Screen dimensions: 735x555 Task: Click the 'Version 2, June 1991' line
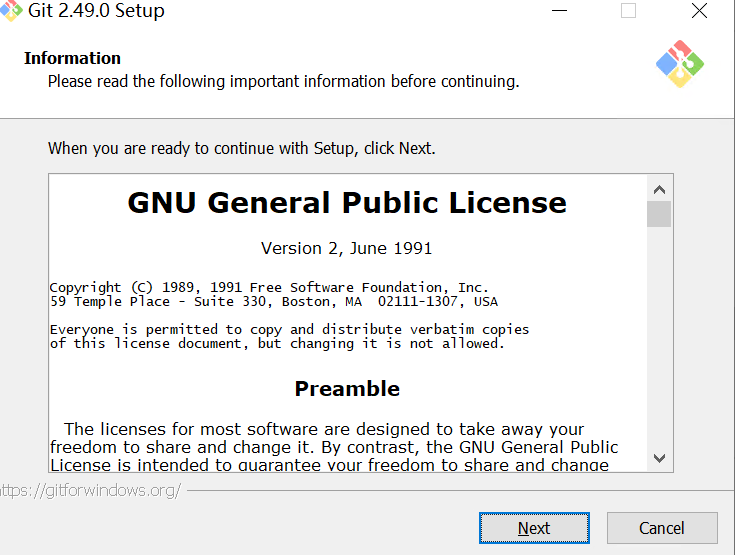tap(346, 248)
